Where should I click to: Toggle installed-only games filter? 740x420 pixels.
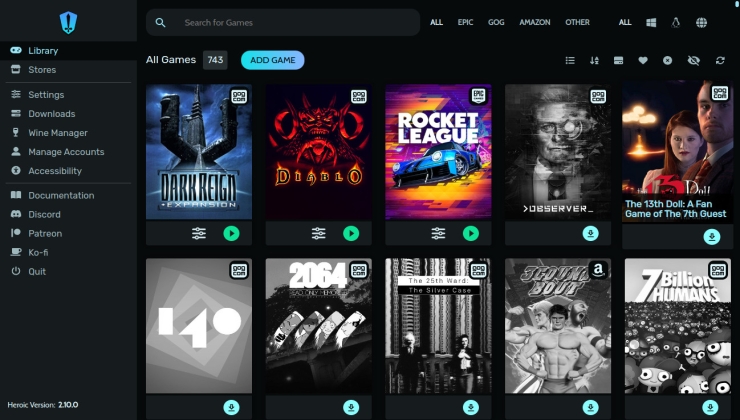619,60
